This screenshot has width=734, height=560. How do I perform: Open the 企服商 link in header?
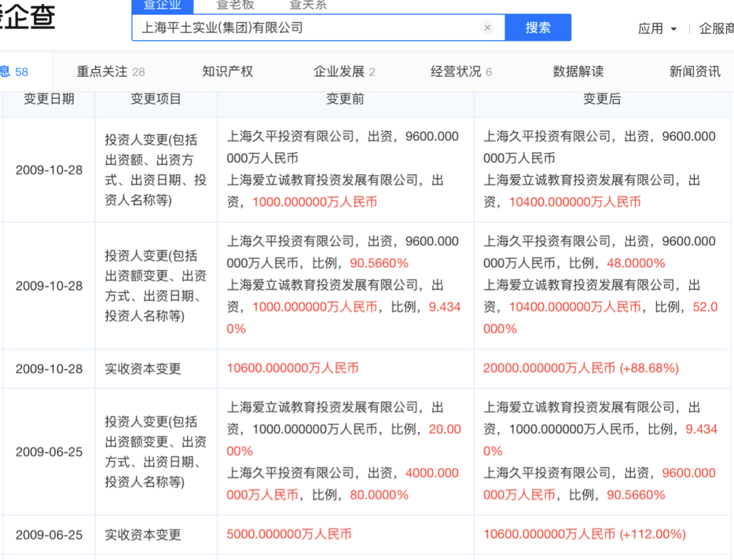tap(716, 29)
